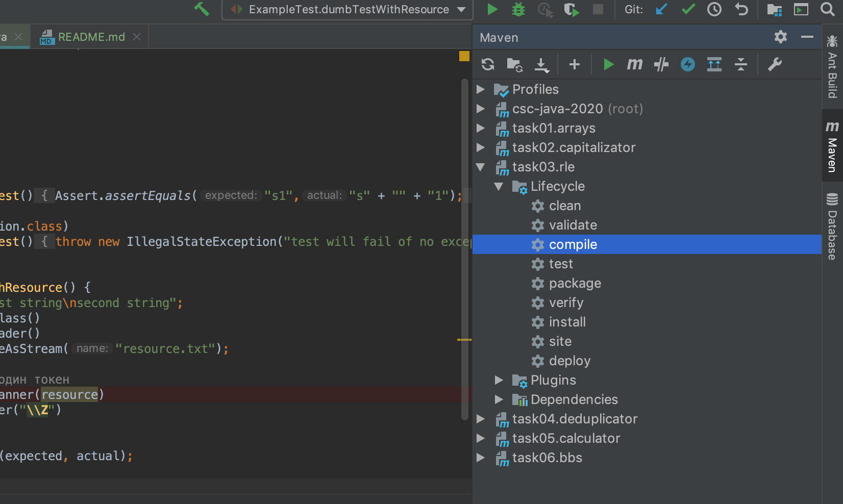The width and height of the screenshot is (843, 504).
Task: Close the README.md tab
Action: point(137,37)
